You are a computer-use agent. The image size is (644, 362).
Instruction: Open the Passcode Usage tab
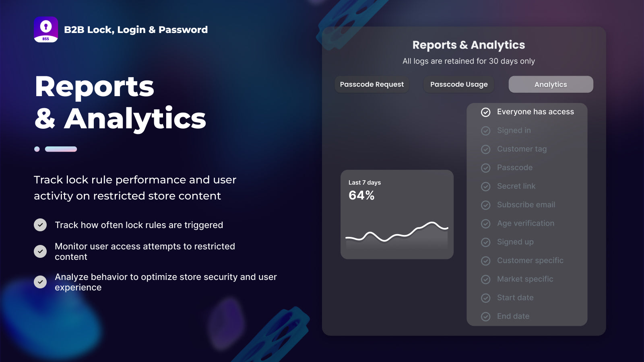pyautogui.click(x=459, y=84)
